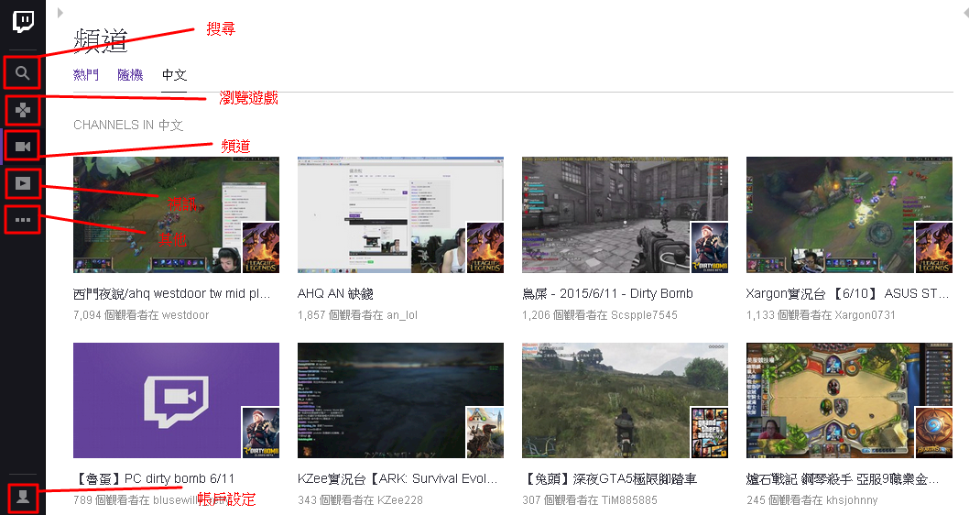Open title 【兔頭】深夜GTA5極限腳踏車

coord(610,478)
